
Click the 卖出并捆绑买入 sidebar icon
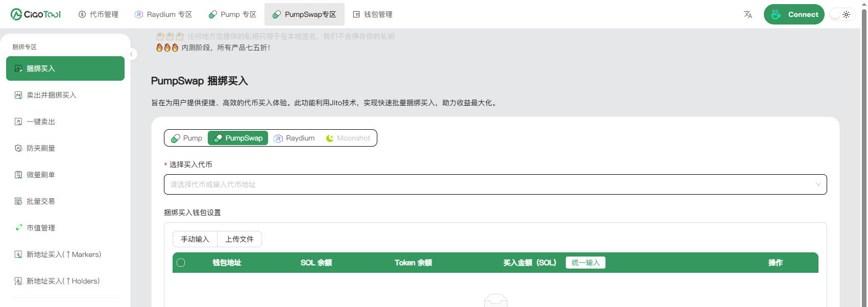(x=18, y=95)
